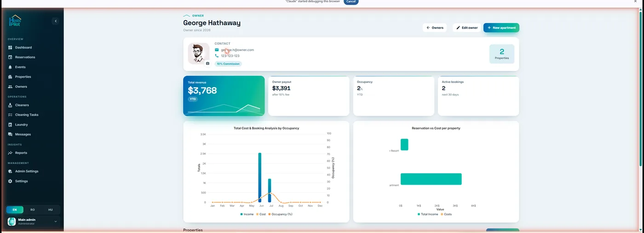Click the Edit owner button
This screenshot has height=233, width=644.
pyautogui.click(x=467, y=28)
